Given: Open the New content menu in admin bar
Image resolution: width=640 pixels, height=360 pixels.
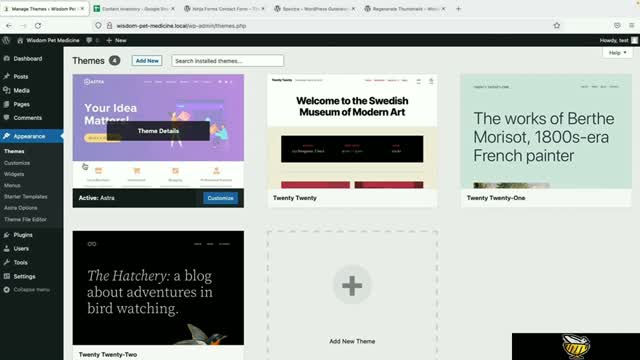Looking at the screenshot, I should 116,40.
